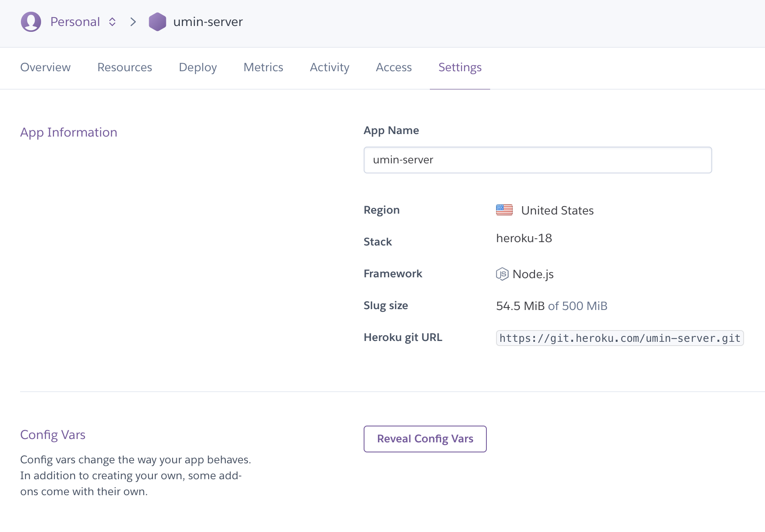Open the Deploy tab
This screenshot has height=532, width=765.
[x=198, y=67]
